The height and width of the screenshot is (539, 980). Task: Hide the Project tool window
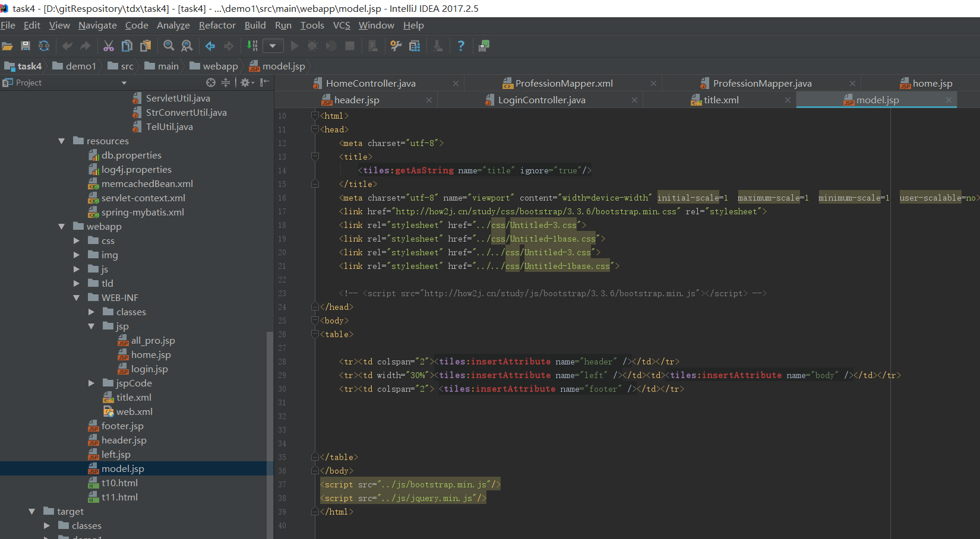pos(265,83)
